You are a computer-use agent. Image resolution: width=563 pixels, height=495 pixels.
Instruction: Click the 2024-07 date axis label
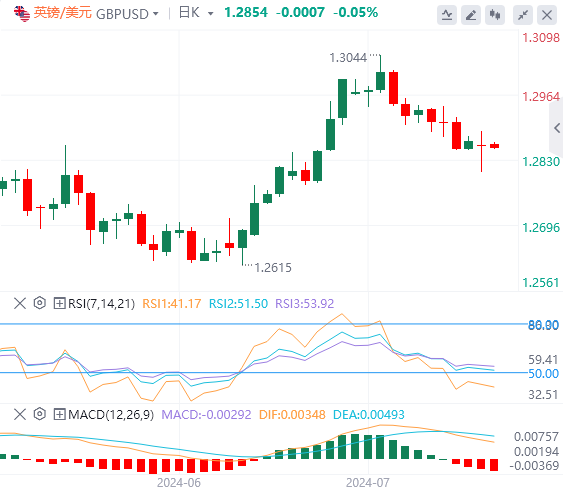(368, 483)
